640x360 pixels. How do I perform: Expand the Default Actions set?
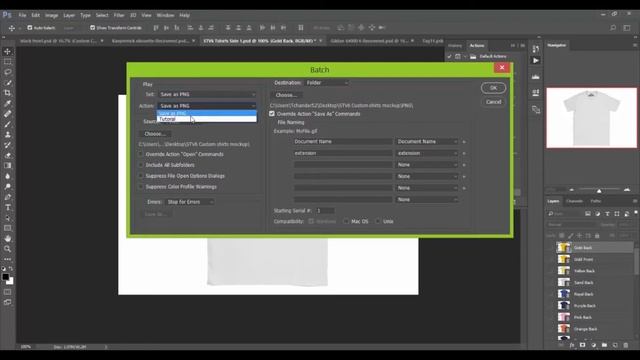[x=465, y=56]
